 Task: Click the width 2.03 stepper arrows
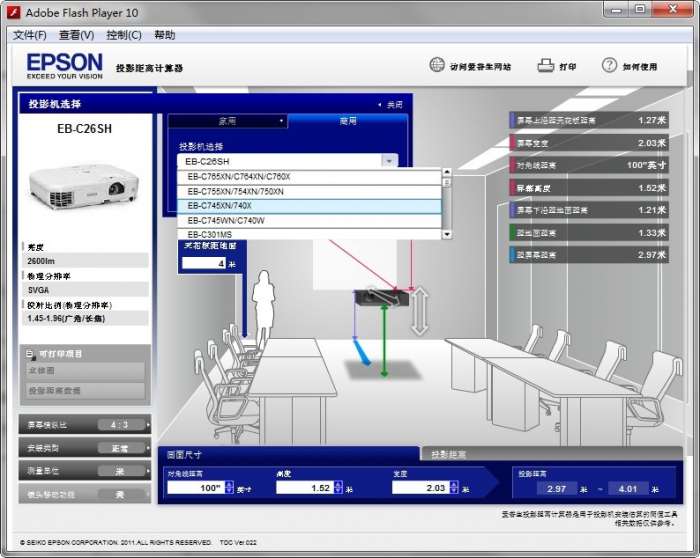454,487
